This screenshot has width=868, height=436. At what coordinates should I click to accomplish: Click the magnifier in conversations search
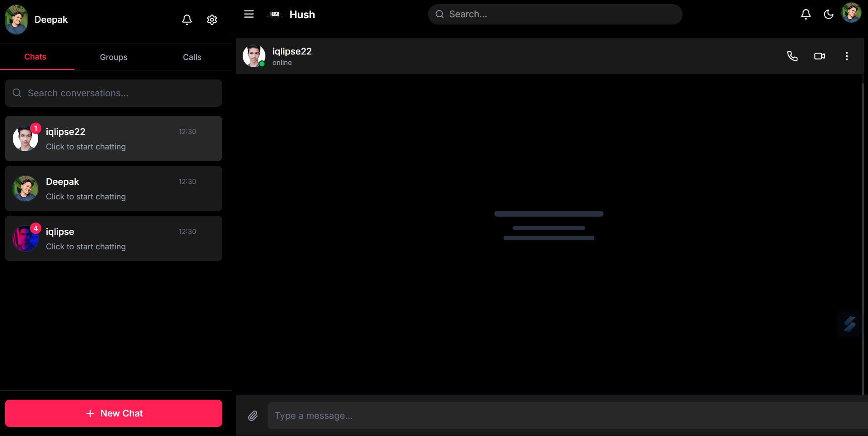[17, 93]
